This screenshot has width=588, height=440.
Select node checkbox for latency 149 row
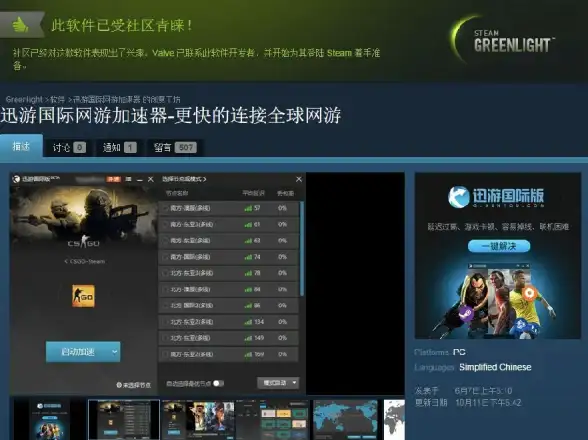pos(165,338)
